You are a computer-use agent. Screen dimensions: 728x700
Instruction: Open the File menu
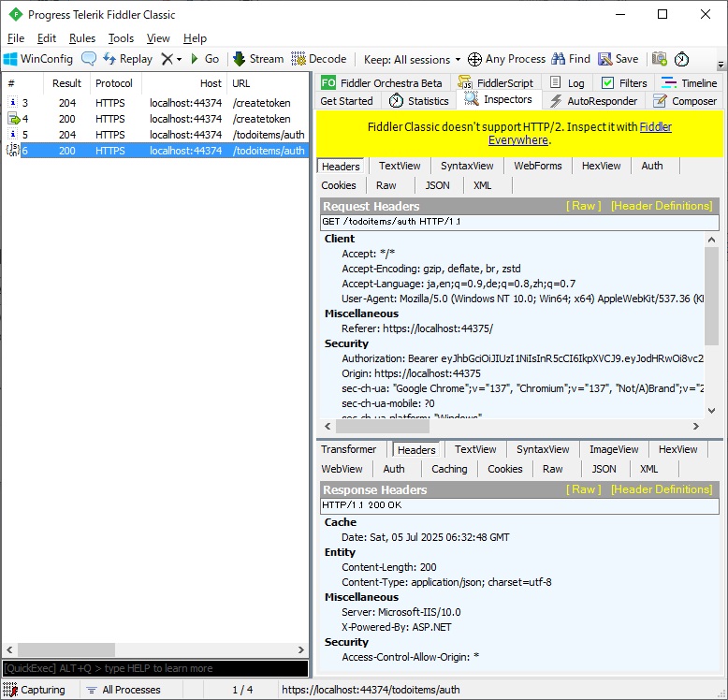[x=16, y=38]
